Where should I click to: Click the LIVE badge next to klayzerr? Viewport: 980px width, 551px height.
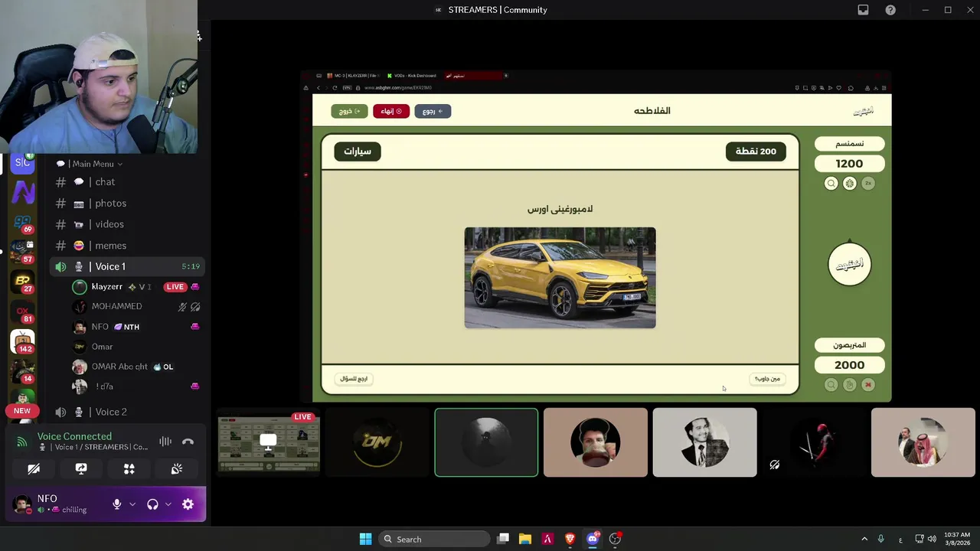click(x=175, y=287)
